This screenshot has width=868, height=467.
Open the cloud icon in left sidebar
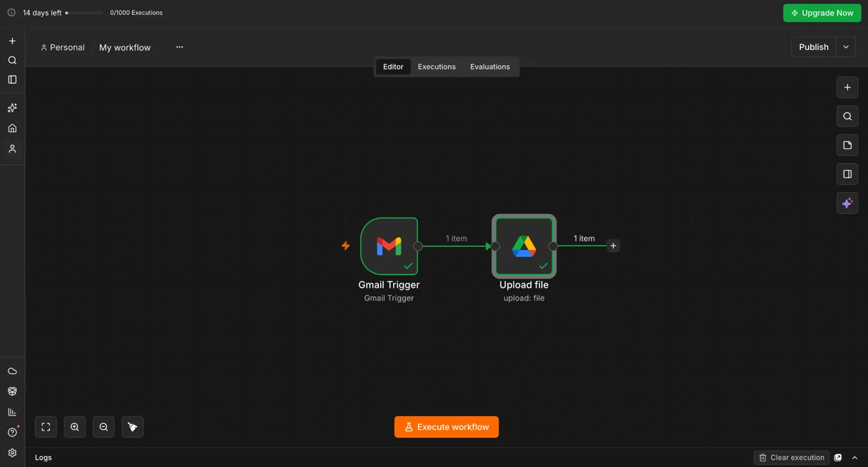point(12,371)
